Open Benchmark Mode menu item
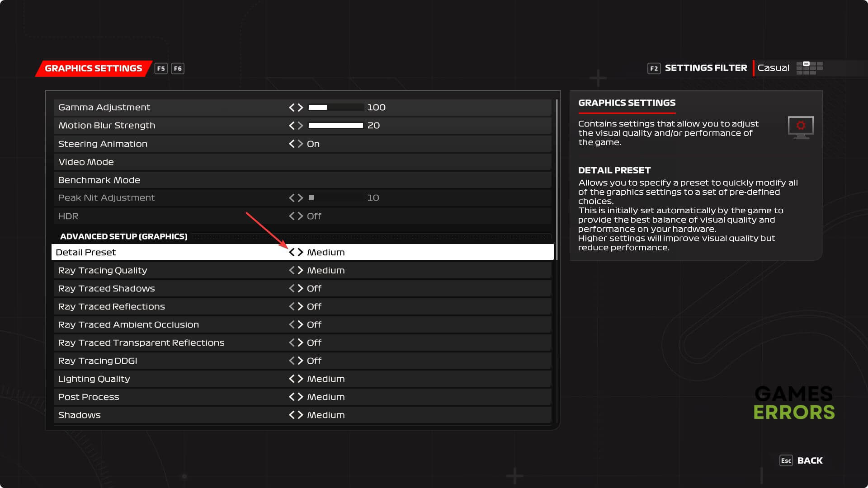Viewport: 868px width, 488px height. [99, 180]
